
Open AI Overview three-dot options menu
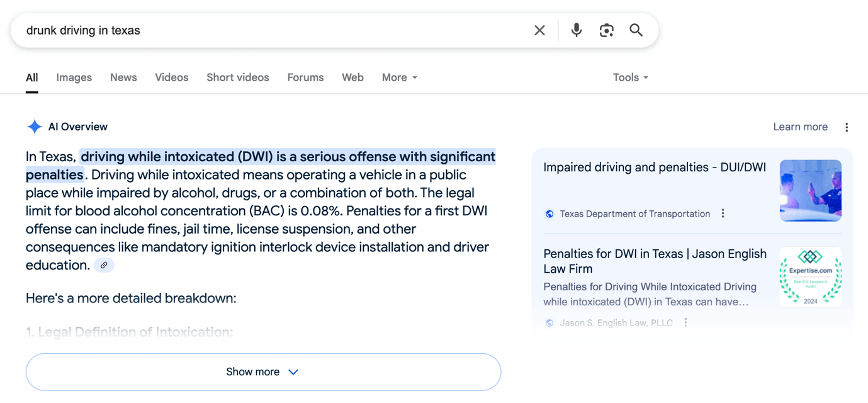pos(847,127)
